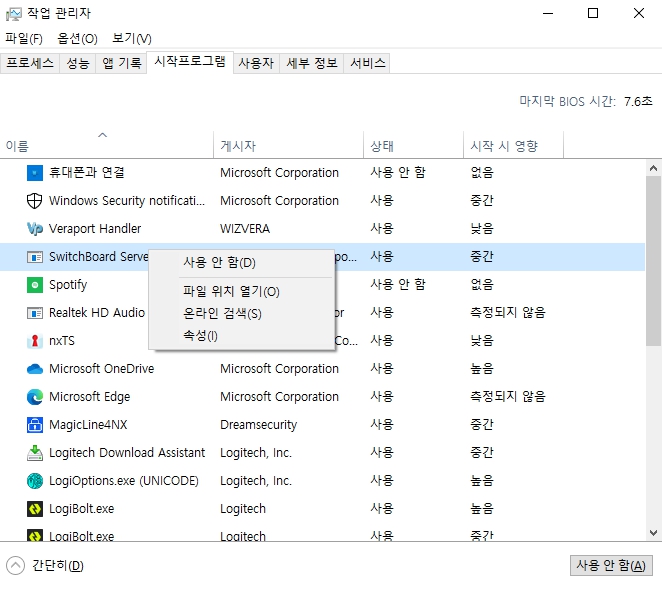Open the 보기(V) menu
This screenshot has width=662, height=589.
[x=131, y=38]
